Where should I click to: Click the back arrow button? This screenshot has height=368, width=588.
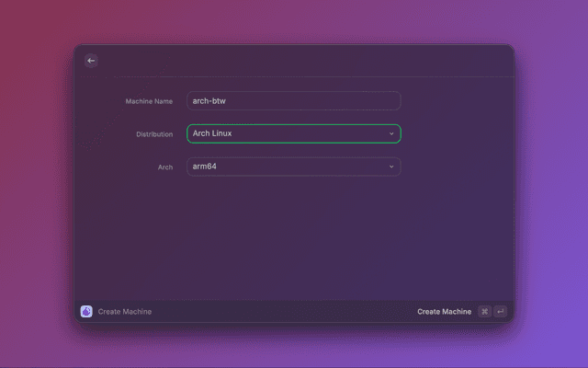(x=90, y=61)
